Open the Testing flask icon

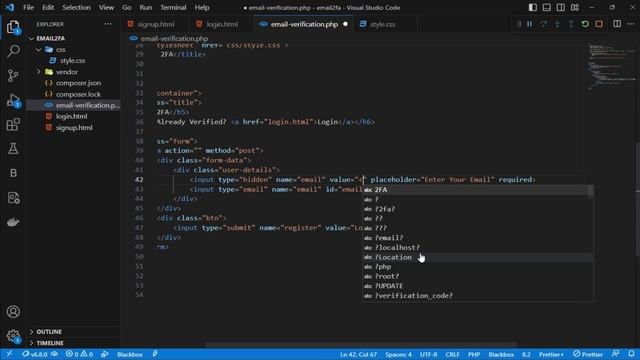pos(13,149)
